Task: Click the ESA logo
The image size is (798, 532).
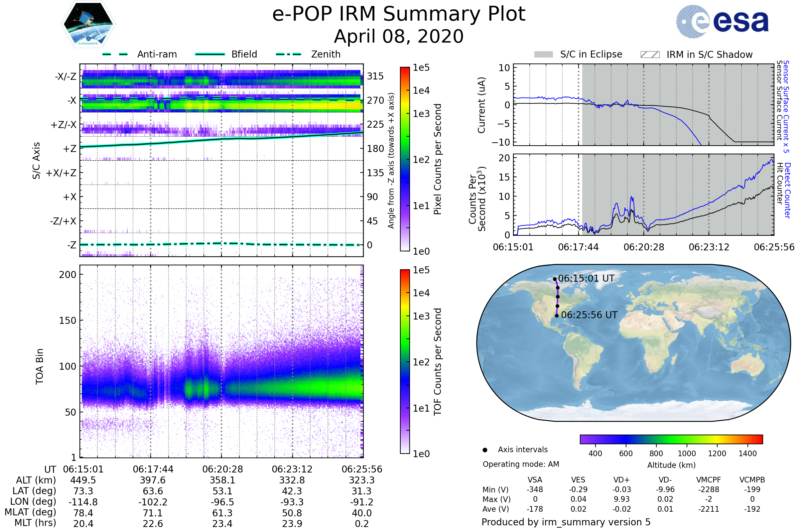Action: (x=723, y=21)
